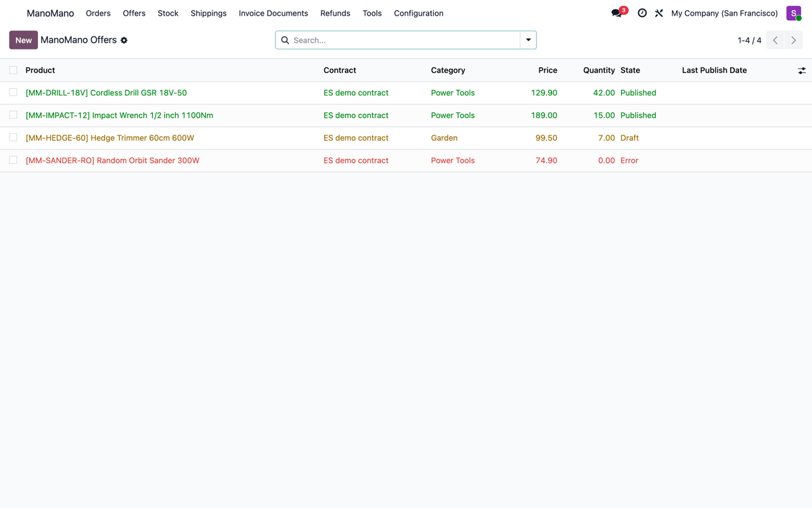Toggle the select-all checkbox in header
Viewport: 812px width, 508px height.
coord(13,70)
